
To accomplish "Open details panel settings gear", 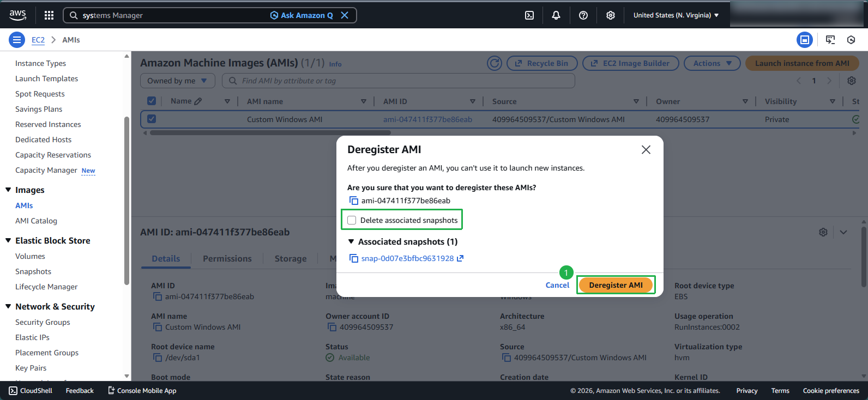I will (x=823, y=232).
